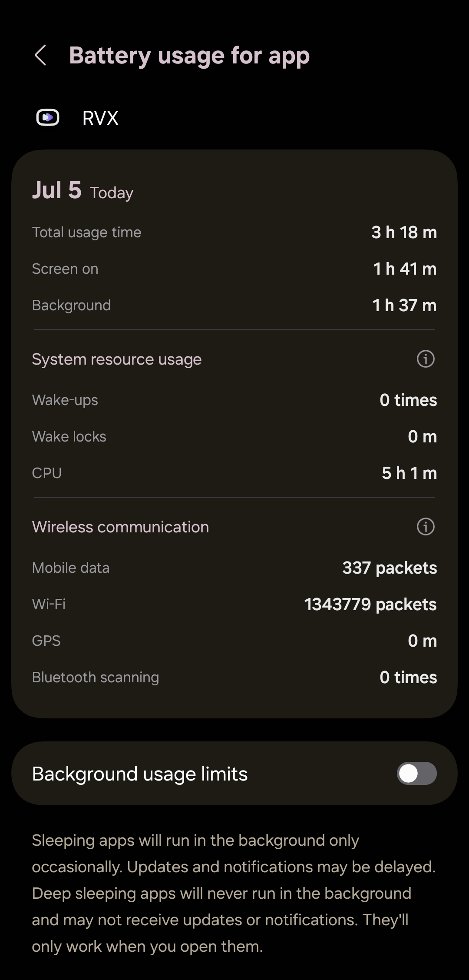Tap the Jul 5 date heading
The image size is (469, 980).
point(57,190)
